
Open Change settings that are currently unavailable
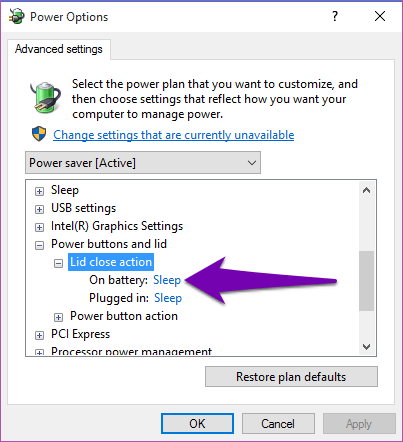174,135
